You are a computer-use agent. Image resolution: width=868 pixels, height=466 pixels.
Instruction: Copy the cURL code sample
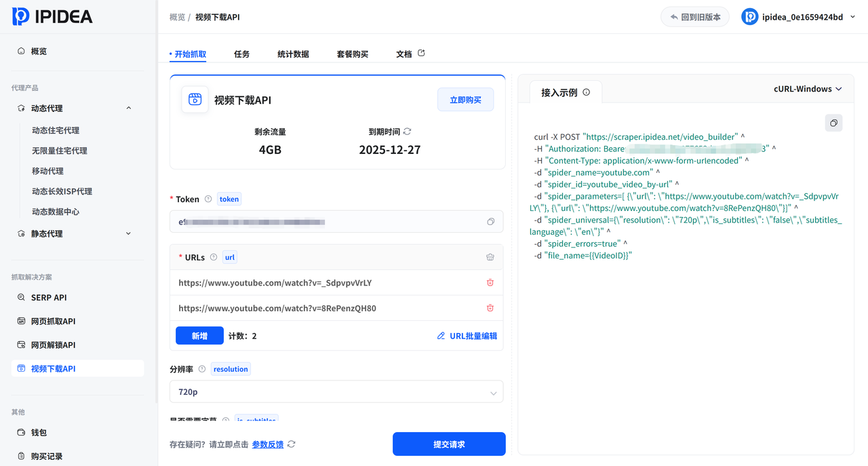coord(833,123)
